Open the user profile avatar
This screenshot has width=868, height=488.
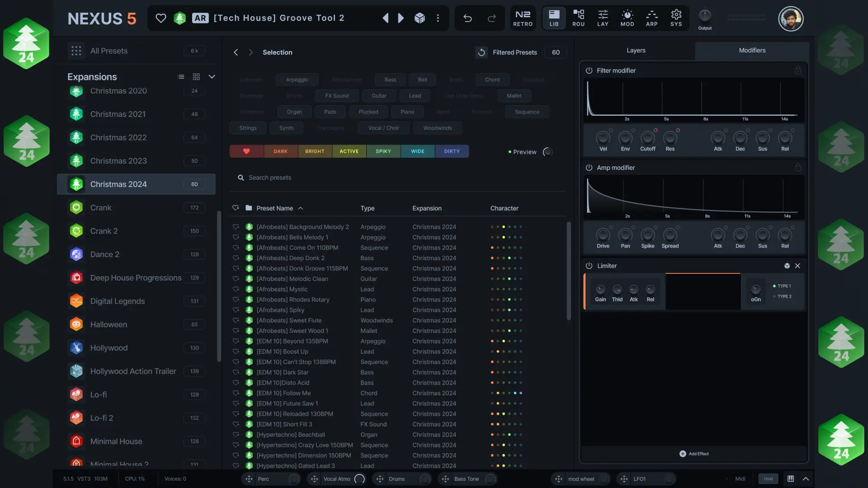pyautogui.click(x=790, y=19)
